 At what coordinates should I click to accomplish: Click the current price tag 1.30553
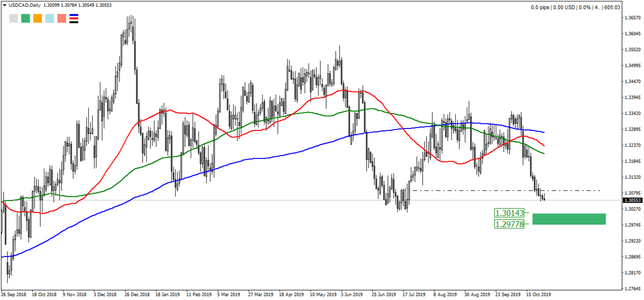[633, 200]
